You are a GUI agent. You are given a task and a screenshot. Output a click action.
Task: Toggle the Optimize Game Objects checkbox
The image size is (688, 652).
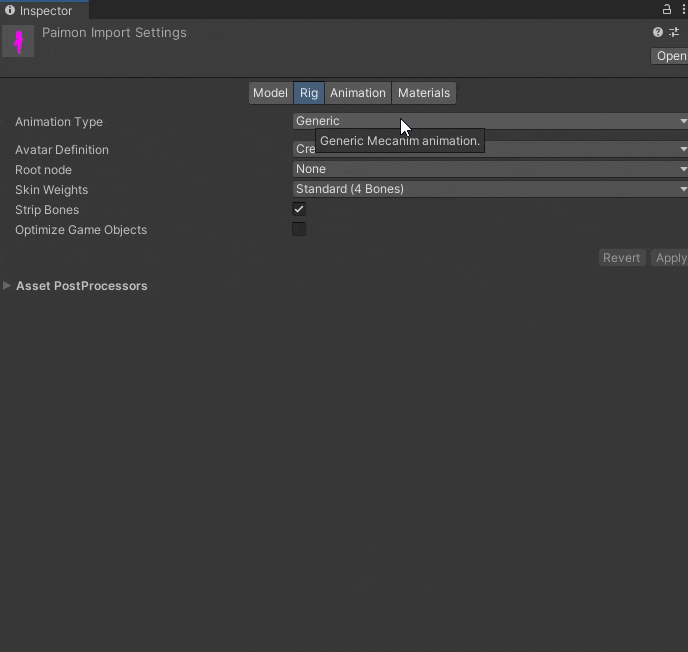point(299,229)
